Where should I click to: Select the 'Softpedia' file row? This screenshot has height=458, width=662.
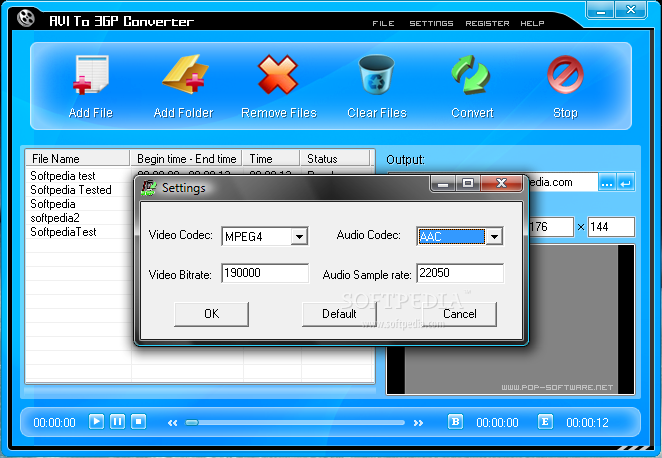[79, 203]
